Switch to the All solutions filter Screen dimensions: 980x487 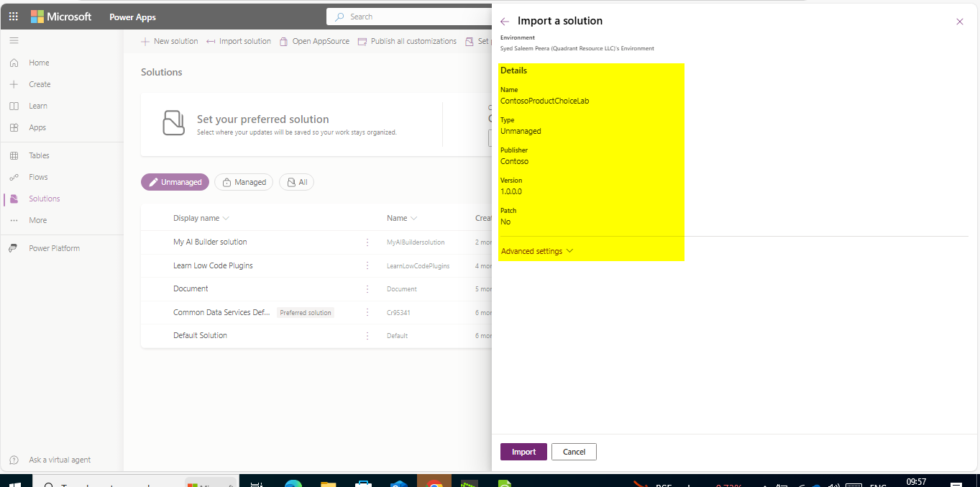coord(296,182)
